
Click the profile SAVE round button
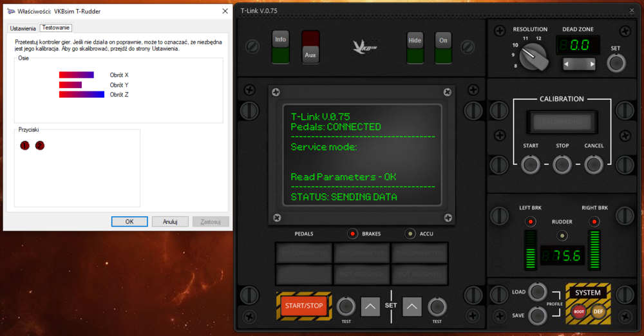[x=537, y=315]
